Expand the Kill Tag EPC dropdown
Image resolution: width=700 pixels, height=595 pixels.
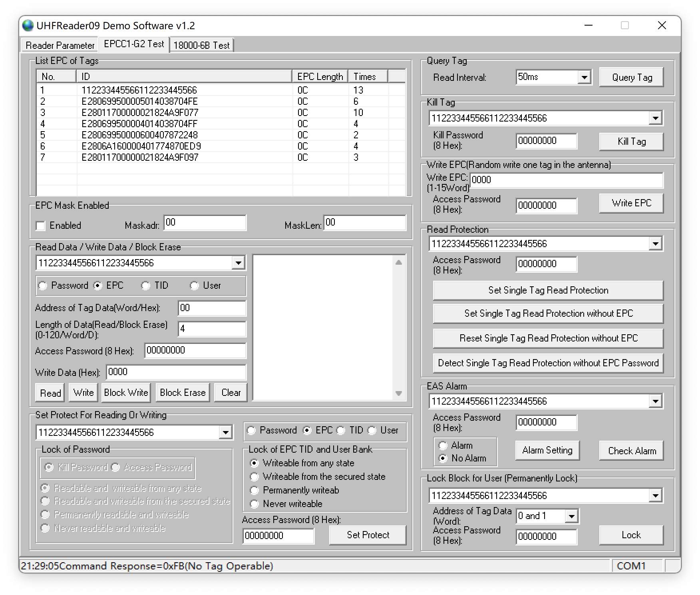tap(656, 118)
